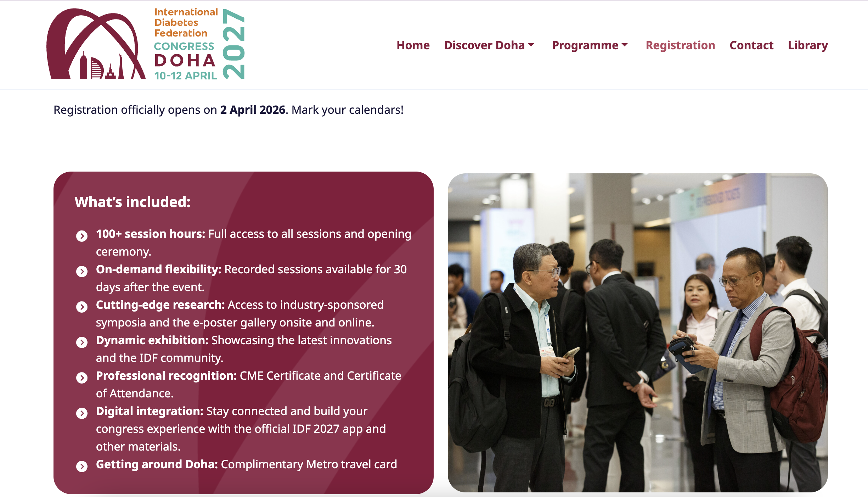Click the circle arrow beside Dynamic exhibition
Screen dimensions: 868x497
point(82,342)
